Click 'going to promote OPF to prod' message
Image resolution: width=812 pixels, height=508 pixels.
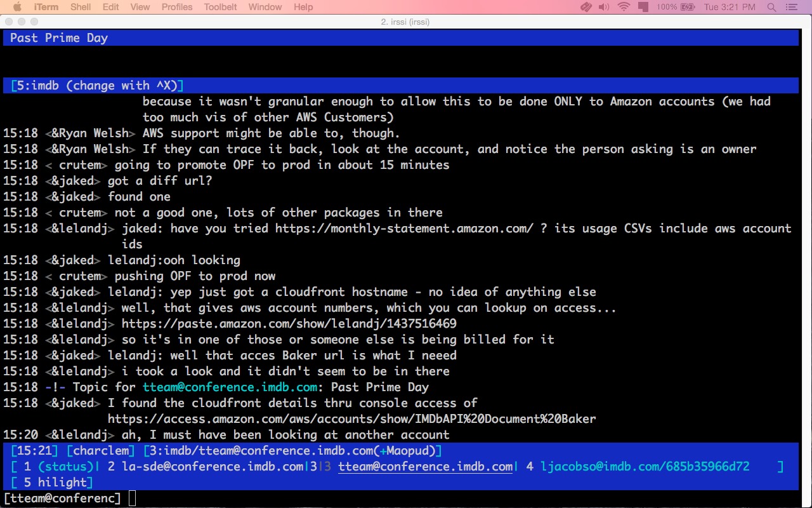tap(282, 165)
